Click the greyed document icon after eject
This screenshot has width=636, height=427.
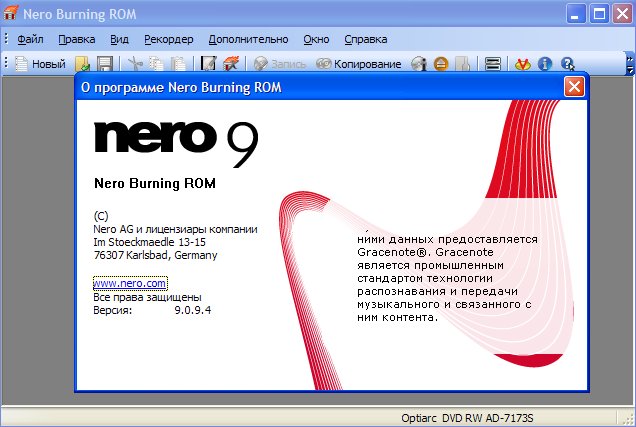click(462, 64)
